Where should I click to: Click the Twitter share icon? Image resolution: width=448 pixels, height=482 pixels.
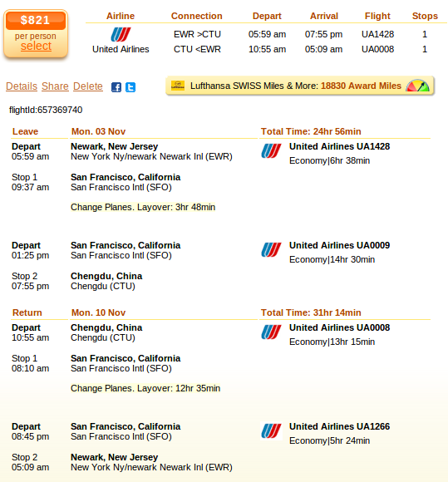130,87
